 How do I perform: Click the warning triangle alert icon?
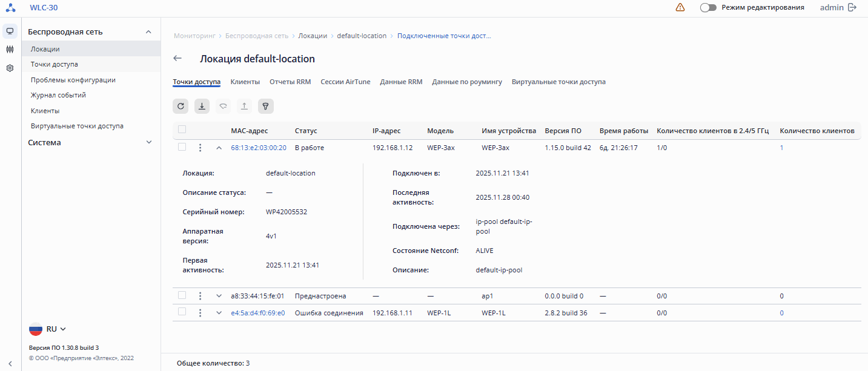(x=680, y=8)
